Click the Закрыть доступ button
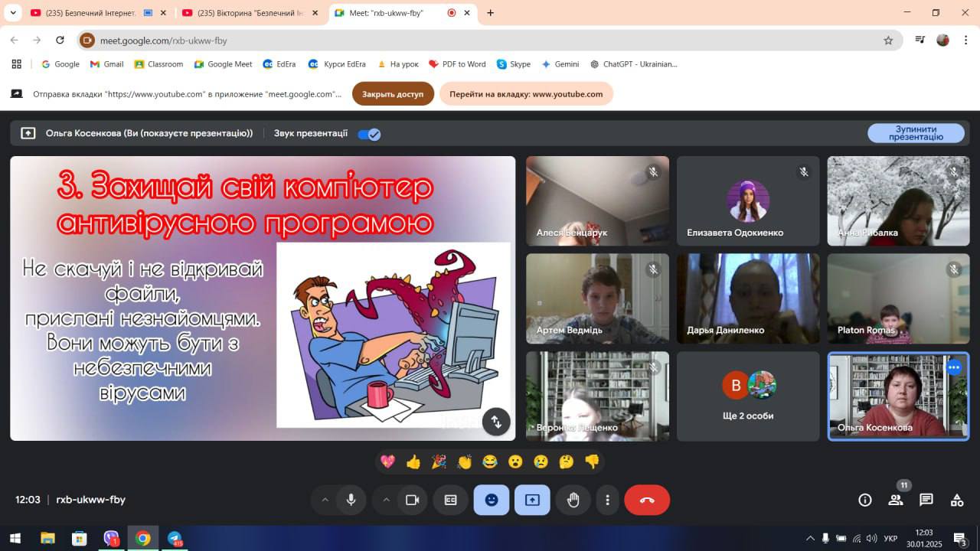This screenshot has width=980, height=551. tap(393, 94)
